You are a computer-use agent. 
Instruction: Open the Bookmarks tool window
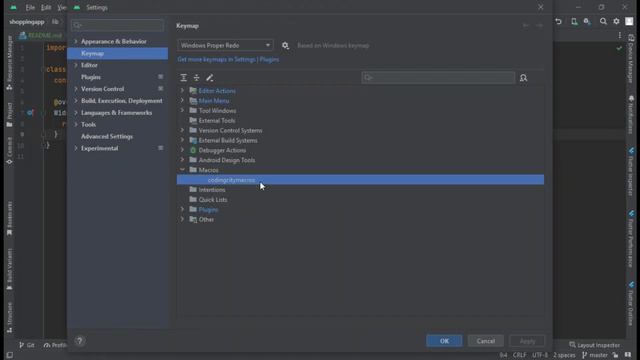(x=9, y=218)
